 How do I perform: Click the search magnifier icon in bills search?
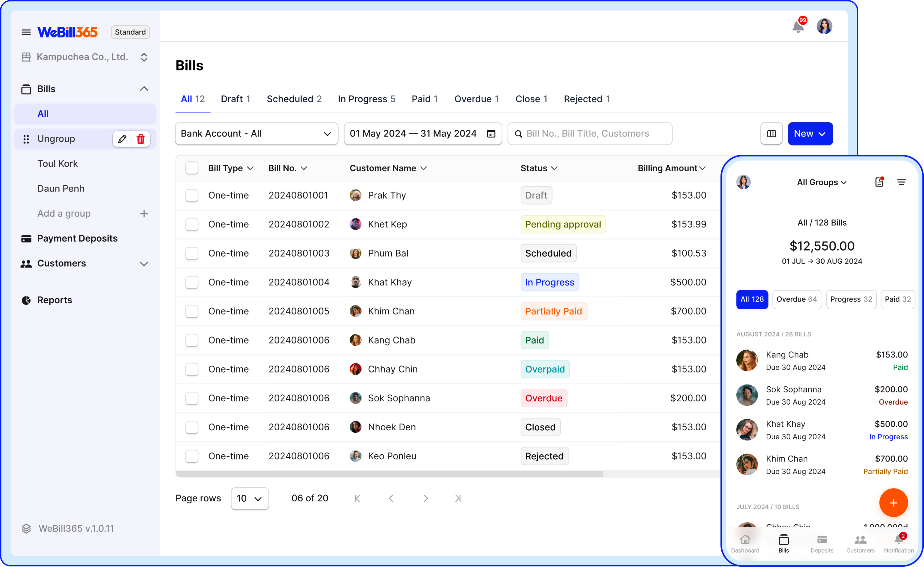click(x=519, y=134)
